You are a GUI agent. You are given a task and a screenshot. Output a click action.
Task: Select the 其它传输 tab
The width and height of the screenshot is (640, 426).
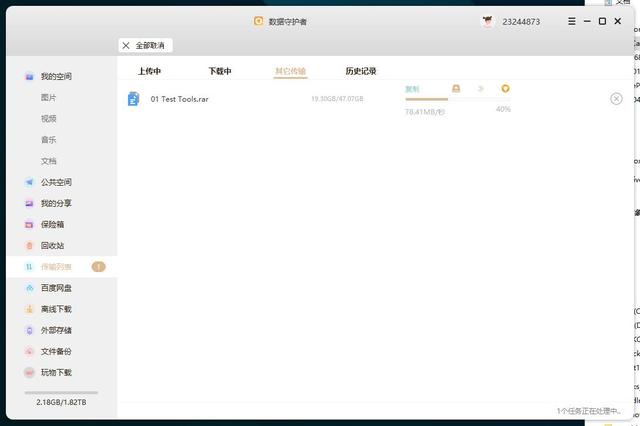click(290, 71)
